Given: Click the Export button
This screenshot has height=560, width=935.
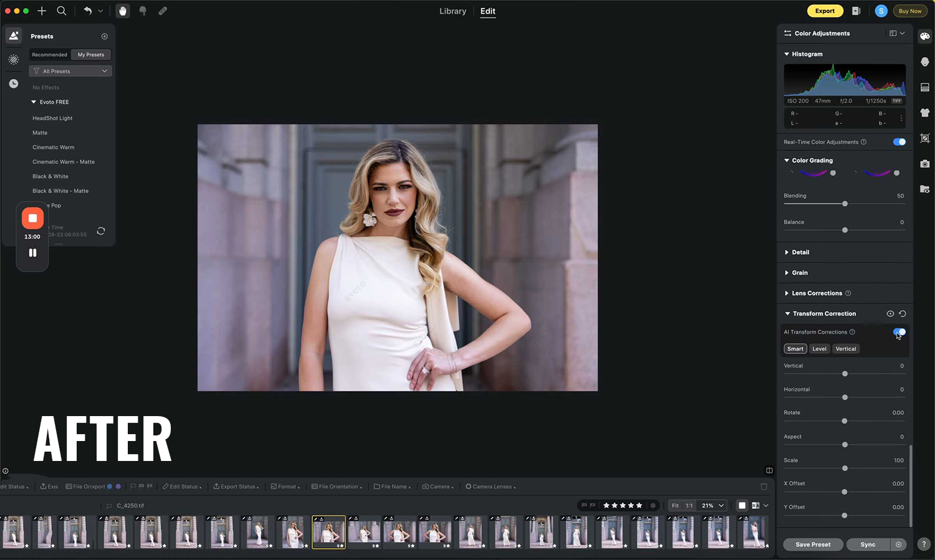Looking at the screenshot, I should (825, 11).
